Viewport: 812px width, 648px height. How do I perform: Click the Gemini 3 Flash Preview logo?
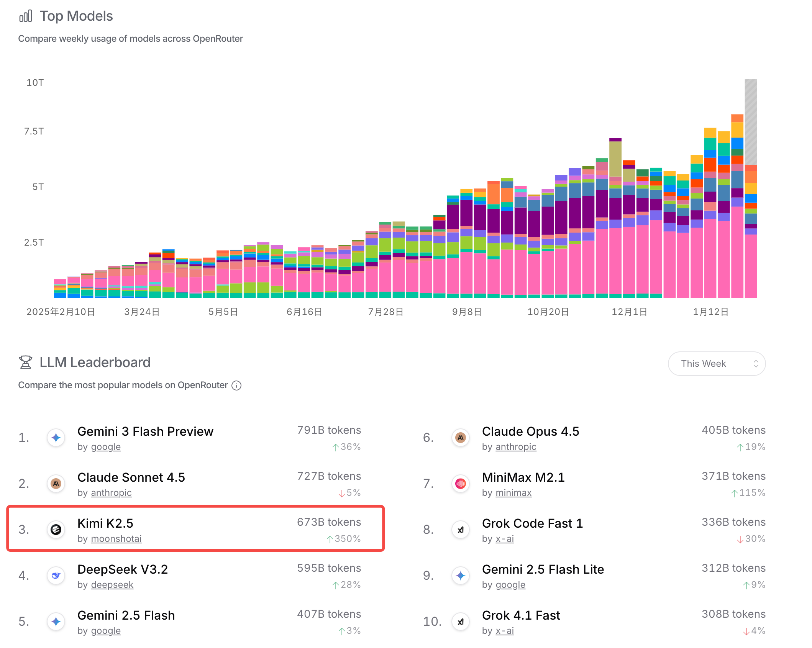pyautogui.click(x=56, y=438)
